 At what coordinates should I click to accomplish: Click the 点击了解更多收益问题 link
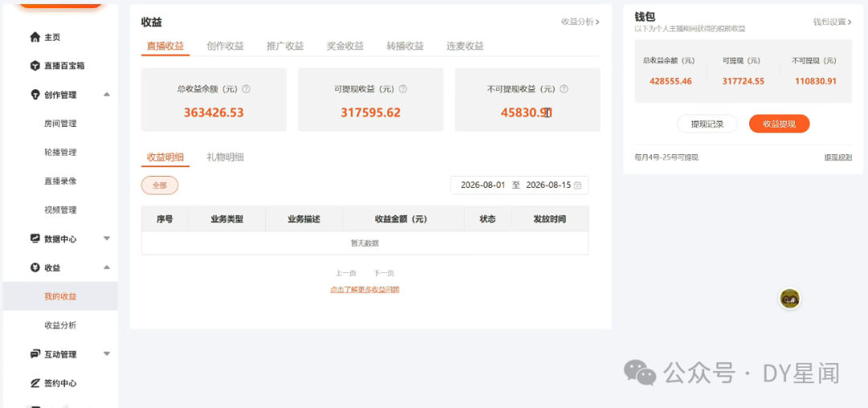pyautogui.click(x=365, y=289)
